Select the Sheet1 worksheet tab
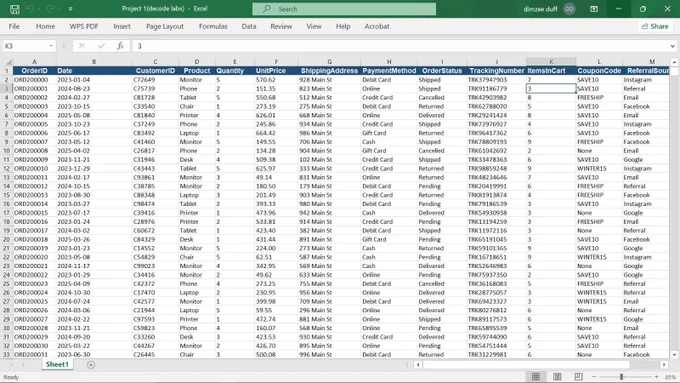 point(57,365)
